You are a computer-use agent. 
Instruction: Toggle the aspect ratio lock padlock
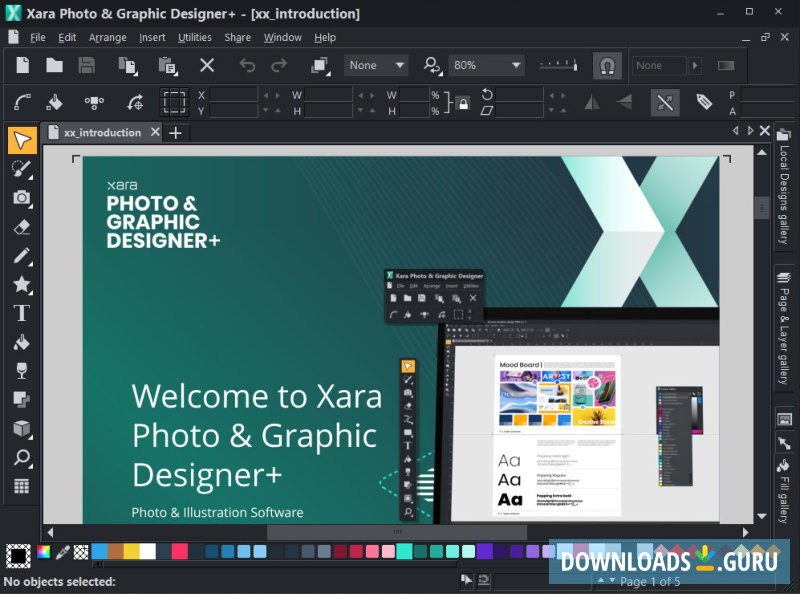coord(463,104)
